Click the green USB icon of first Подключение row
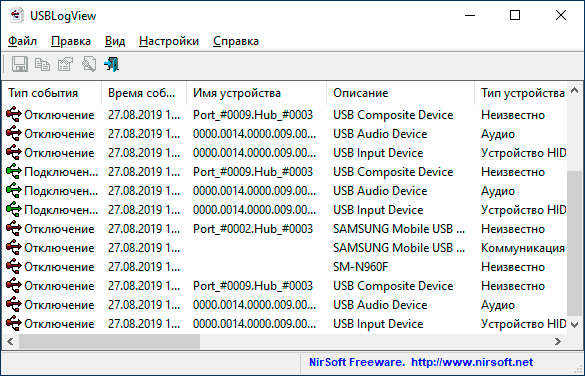 (14, 172)
